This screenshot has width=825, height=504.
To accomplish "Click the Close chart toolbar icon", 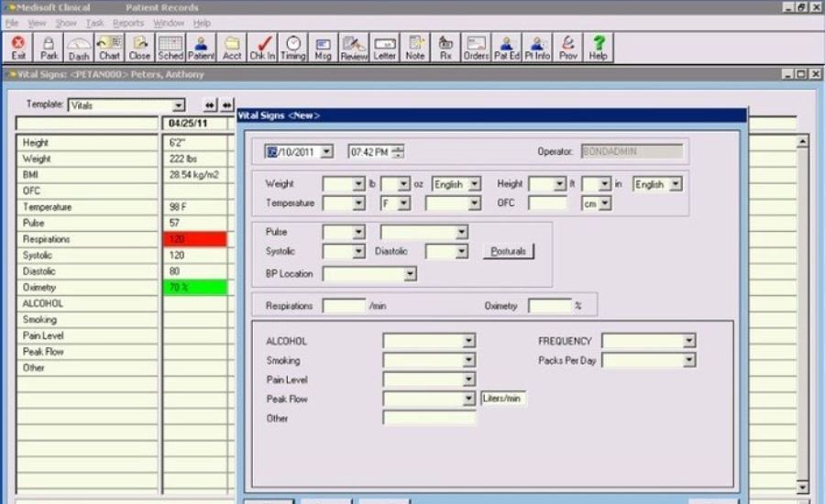I will point(139,48).
